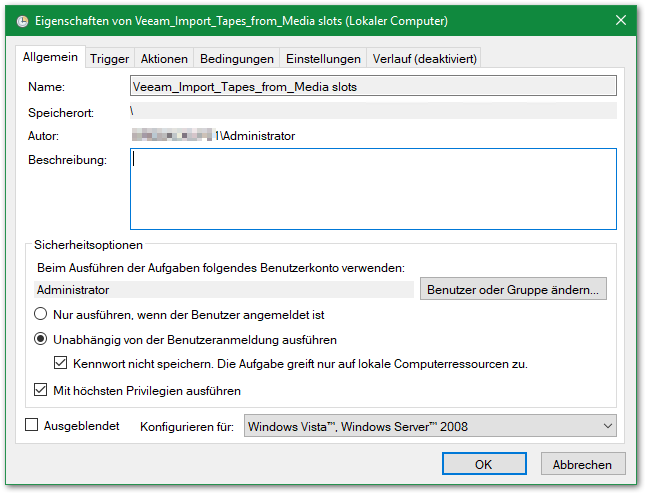Disable 'Mit höchsten Privilegien ausführen' checkbox

[x=42, y=390]
